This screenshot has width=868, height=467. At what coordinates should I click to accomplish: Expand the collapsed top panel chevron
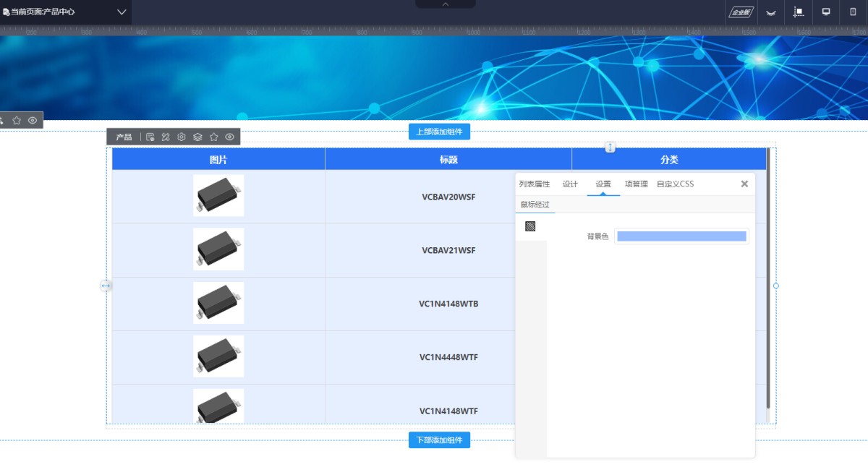click(x=446, y=4)
